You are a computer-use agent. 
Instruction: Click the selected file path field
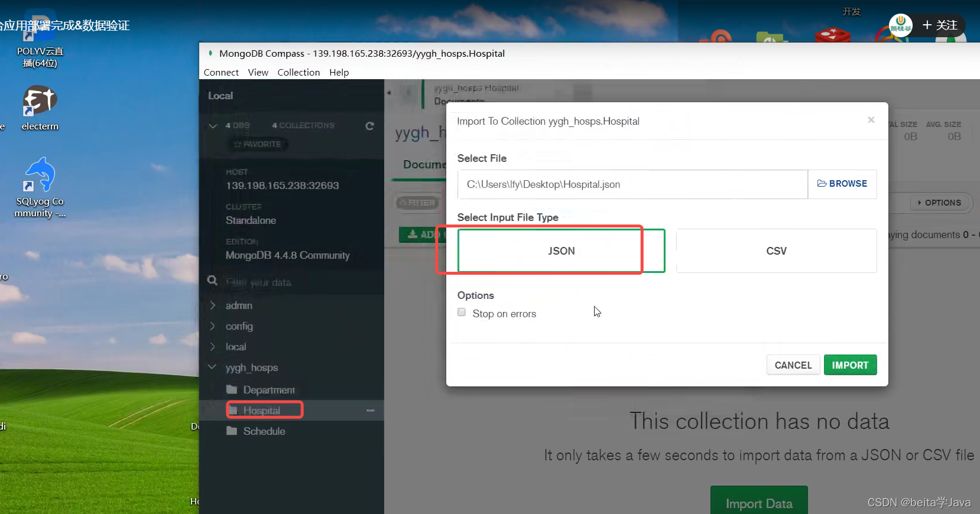click(x=632, y=184)
